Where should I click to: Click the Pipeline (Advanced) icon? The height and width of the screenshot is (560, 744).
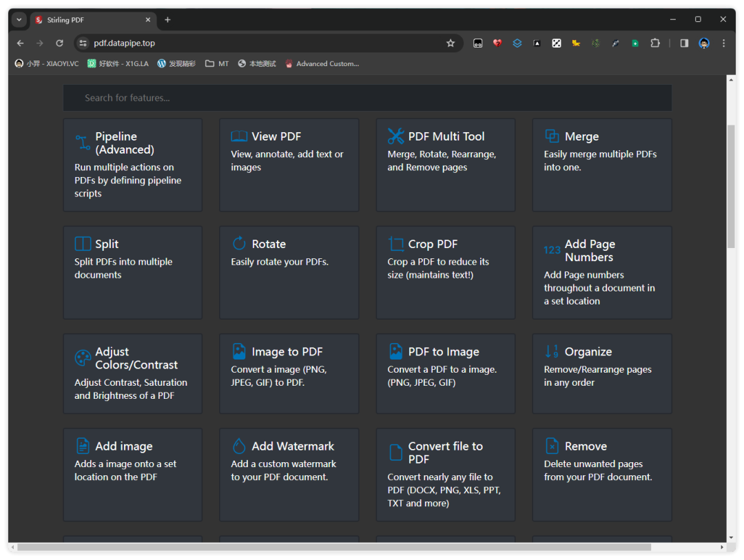pyautogui.click(x=83, y=143)
